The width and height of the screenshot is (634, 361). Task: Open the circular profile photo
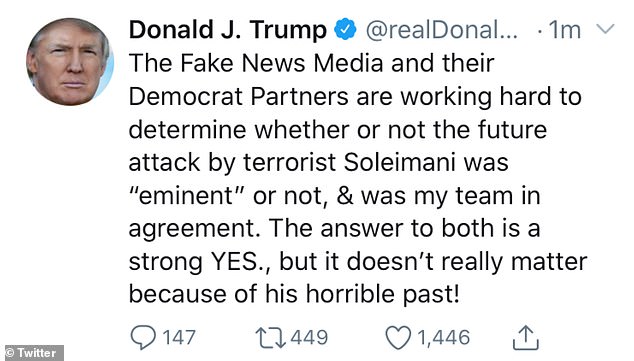click(70, 62)
